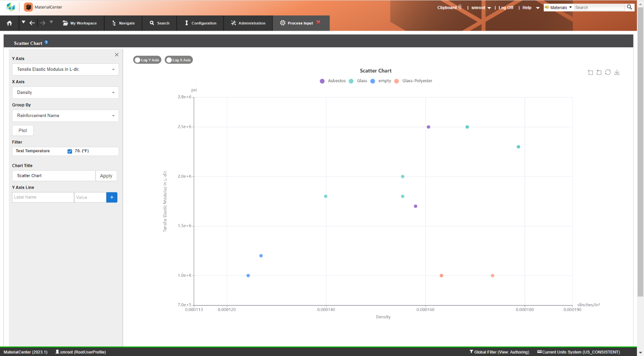Click the magnifier search icon

click(629, 7)
